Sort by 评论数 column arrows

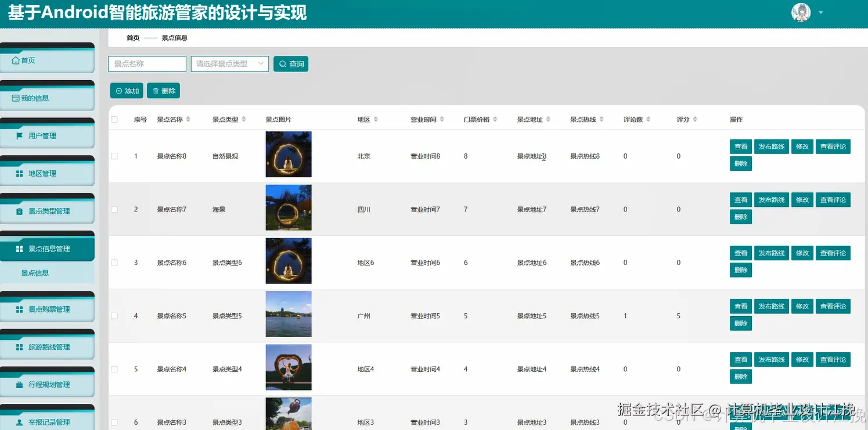click(x=648, y=120)
